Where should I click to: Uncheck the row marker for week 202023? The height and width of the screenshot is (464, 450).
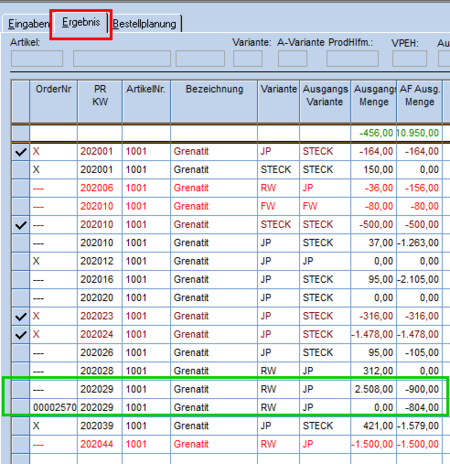(x=21, y=316)
